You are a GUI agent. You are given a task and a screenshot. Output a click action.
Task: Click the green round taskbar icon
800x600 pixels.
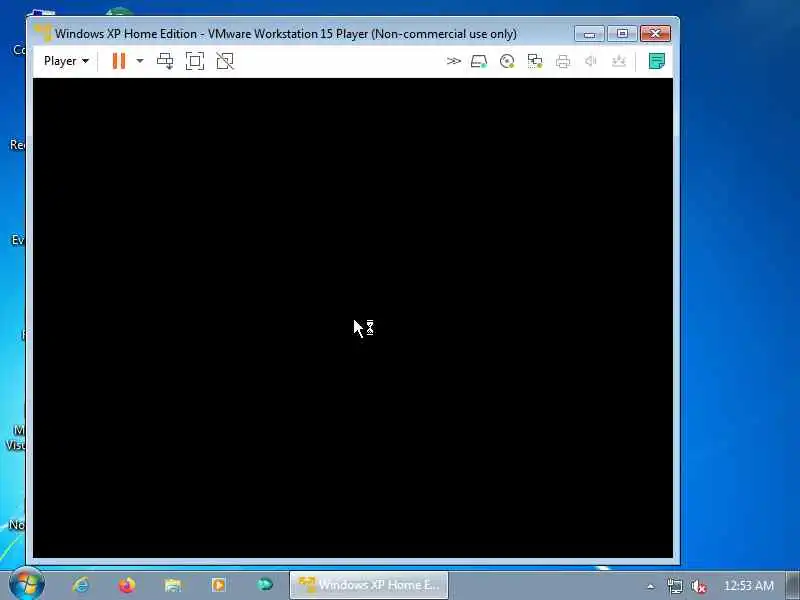pyautogui.click(x=265, y=584)
